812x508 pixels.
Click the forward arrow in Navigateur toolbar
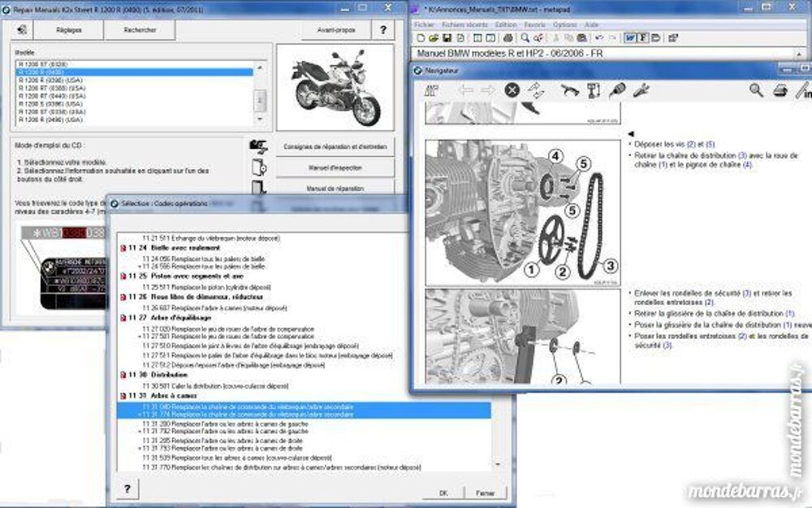pyautogui.click(x=488, y=90)
